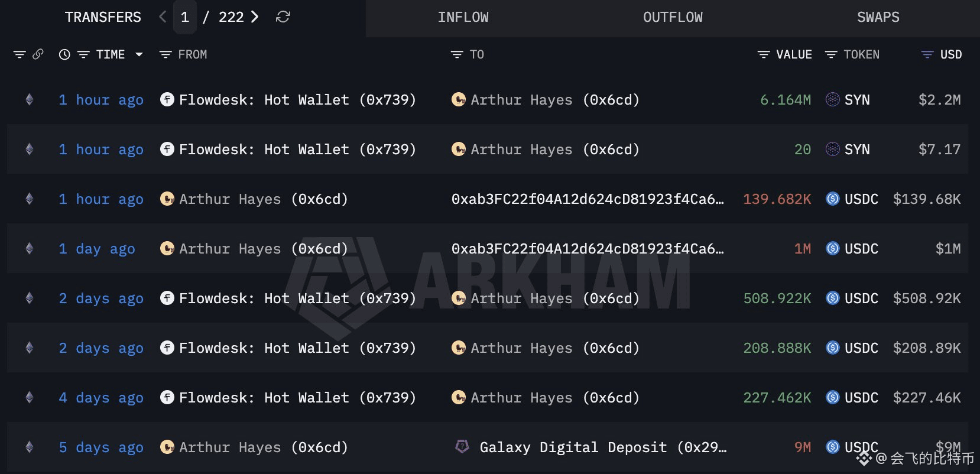
Task: Click the recipient Arthur Hayes avatar on the 20 SYN row
Action: click(x=459, y=149)
